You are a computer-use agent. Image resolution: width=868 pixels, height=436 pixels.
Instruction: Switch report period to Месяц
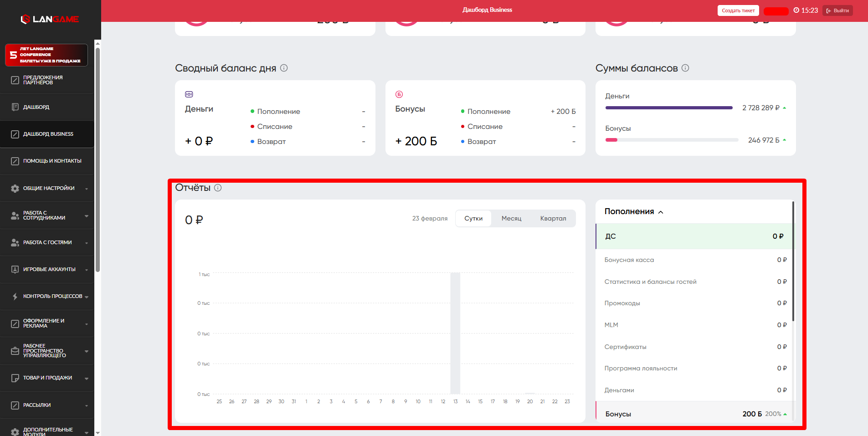[x=511, y=219]
